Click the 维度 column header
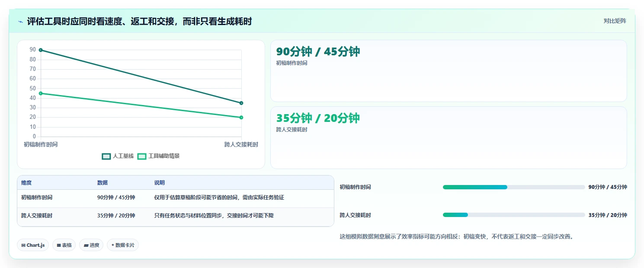Screen dimensions: 644x268 pos(26,183)
